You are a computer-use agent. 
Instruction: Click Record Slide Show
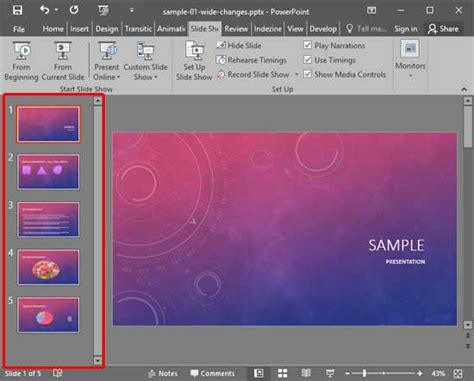click(x=253, y=74)
